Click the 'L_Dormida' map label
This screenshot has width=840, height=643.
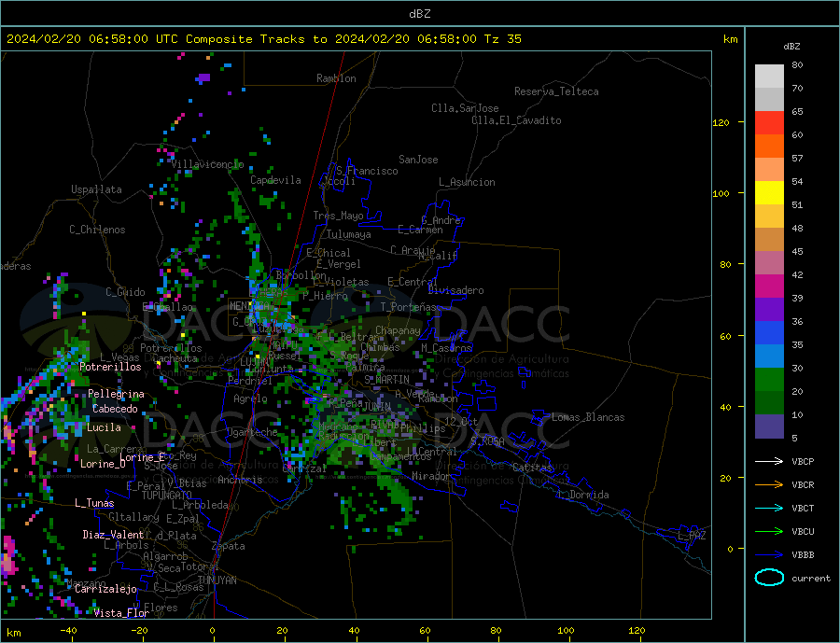click(x=583, y=495)
